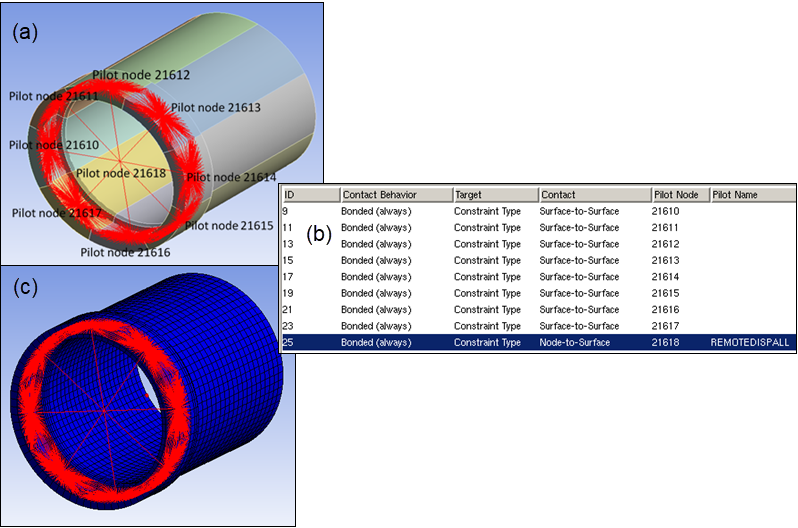Viewport: 798px width, 528px height.
Task: Sort by Contact Behavior column header
Action: point(396,194)
